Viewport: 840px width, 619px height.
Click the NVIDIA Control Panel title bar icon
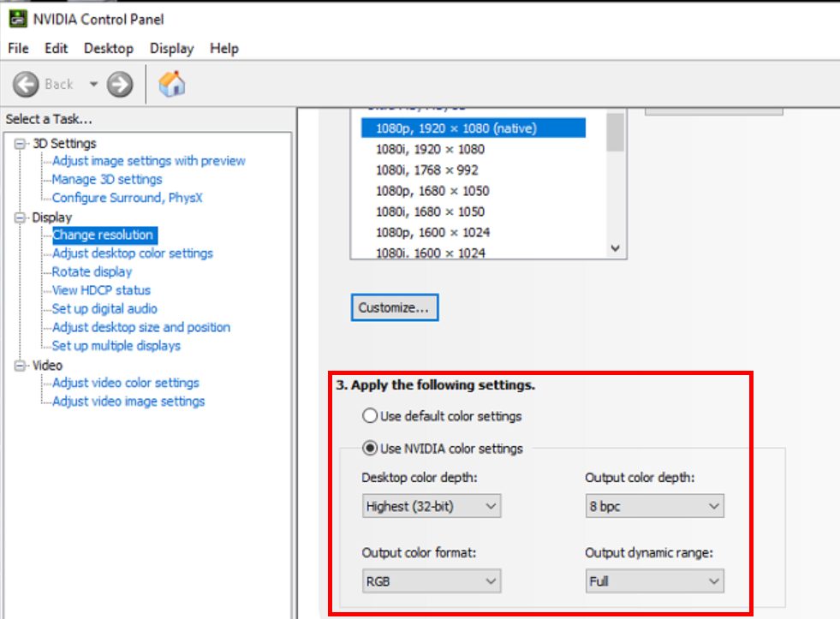coord(18,19)
